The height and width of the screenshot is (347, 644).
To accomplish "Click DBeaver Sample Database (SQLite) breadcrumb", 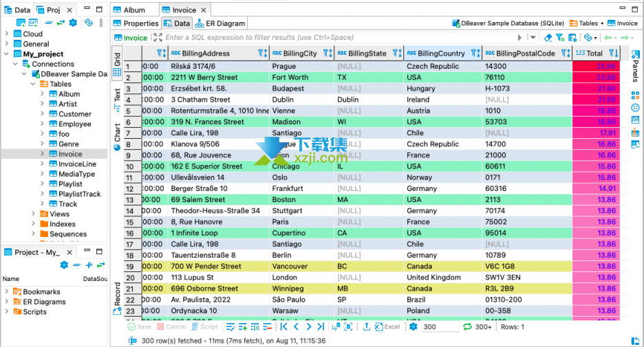I will [508, 23].
